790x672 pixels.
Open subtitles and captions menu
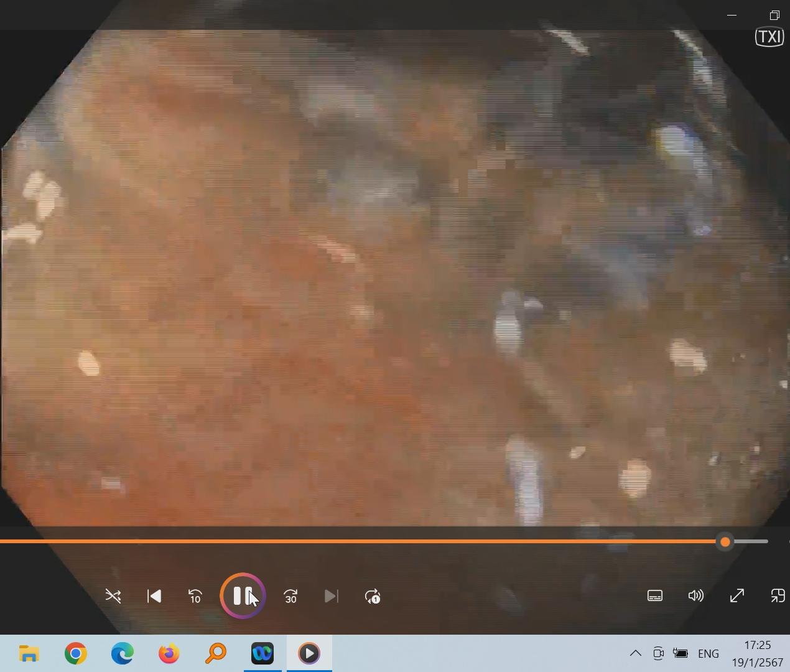point(655,596)
